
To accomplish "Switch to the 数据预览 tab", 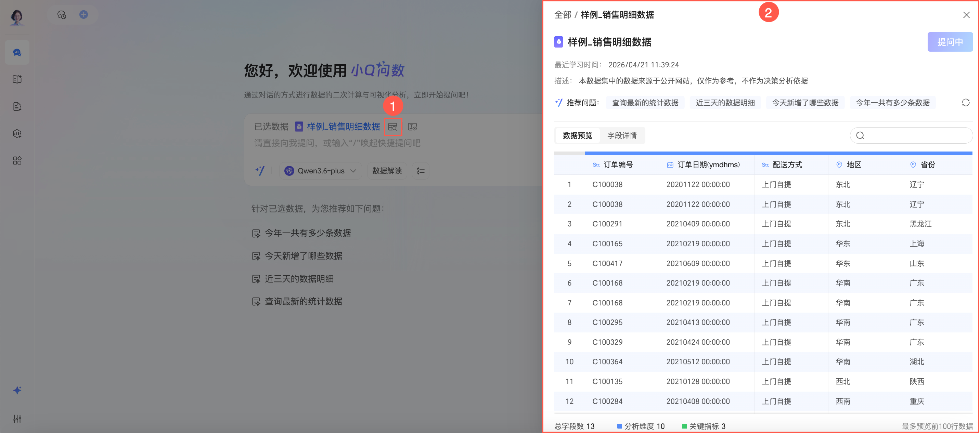I will point(577,135).
